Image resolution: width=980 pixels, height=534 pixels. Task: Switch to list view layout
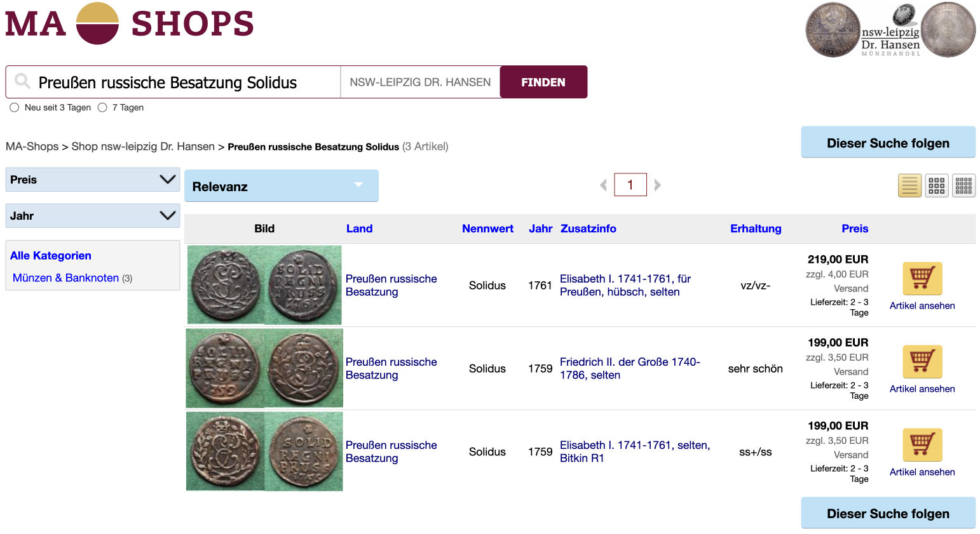point(909,185)
